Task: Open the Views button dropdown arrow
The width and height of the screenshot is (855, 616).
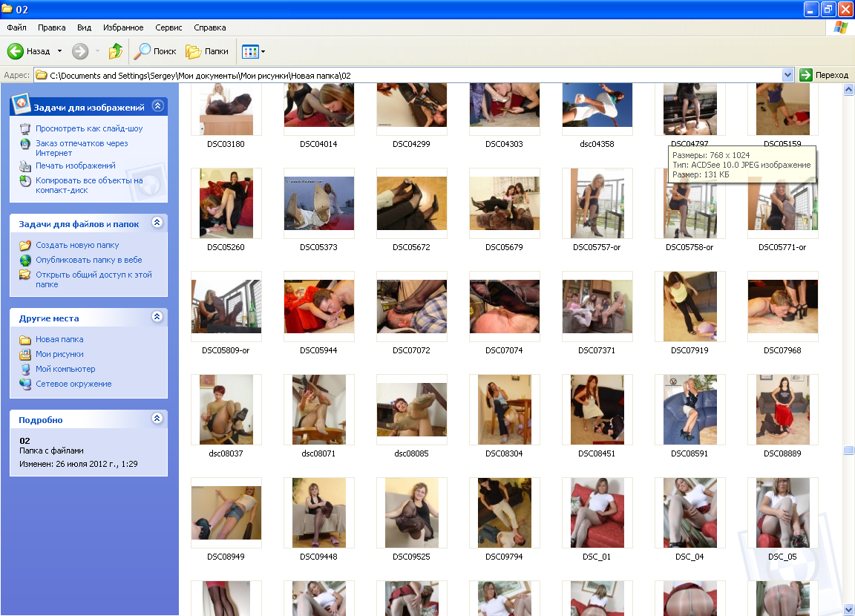Action: point(263,52)
